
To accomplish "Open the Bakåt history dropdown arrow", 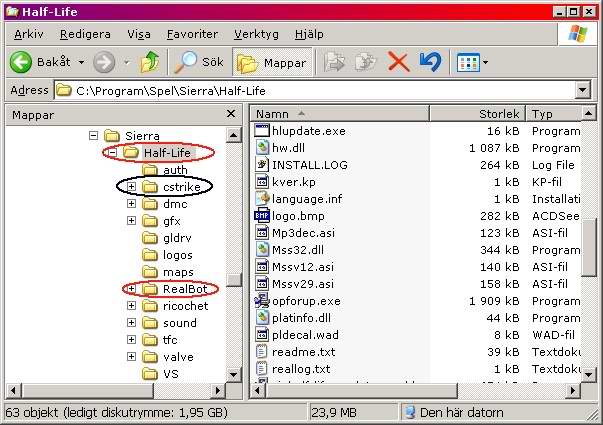I will [x=81, y=62].
